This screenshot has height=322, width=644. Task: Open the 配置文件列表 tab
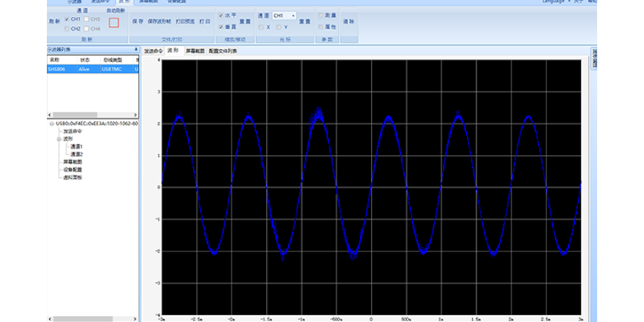point(223,51)
